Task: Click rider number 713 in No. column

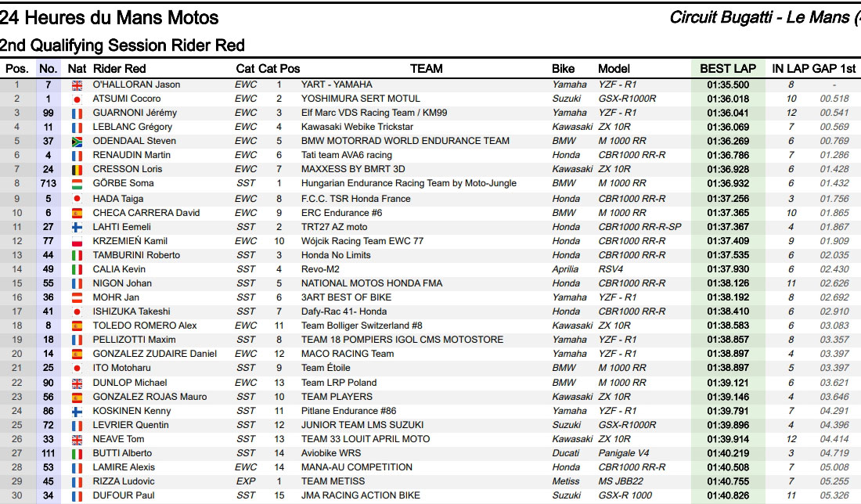Action: click(x=48, y=183)
